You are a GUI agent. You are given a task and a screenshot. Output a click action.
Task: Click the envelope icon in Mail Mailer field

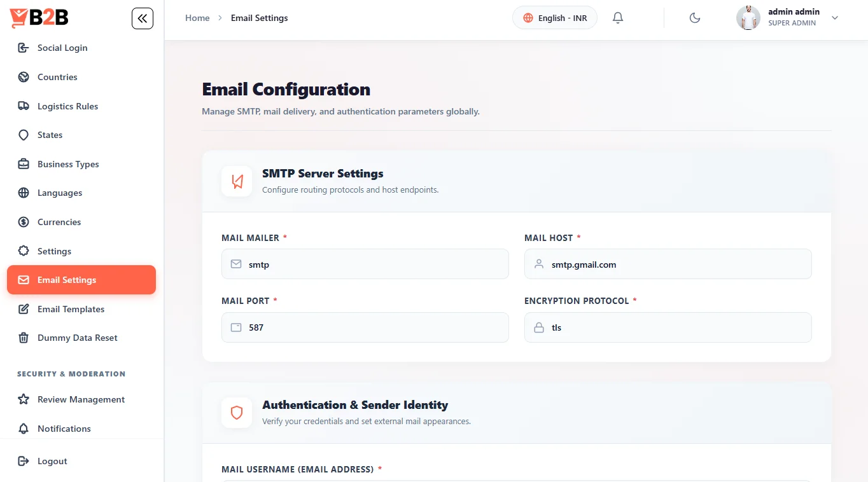click(x=236, y=264)
